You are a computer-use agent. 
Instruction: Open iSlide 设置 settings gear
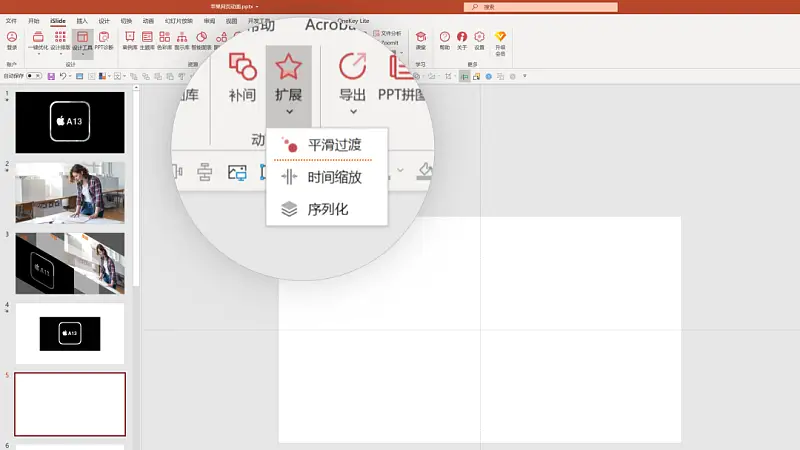(x=479, y=40)
